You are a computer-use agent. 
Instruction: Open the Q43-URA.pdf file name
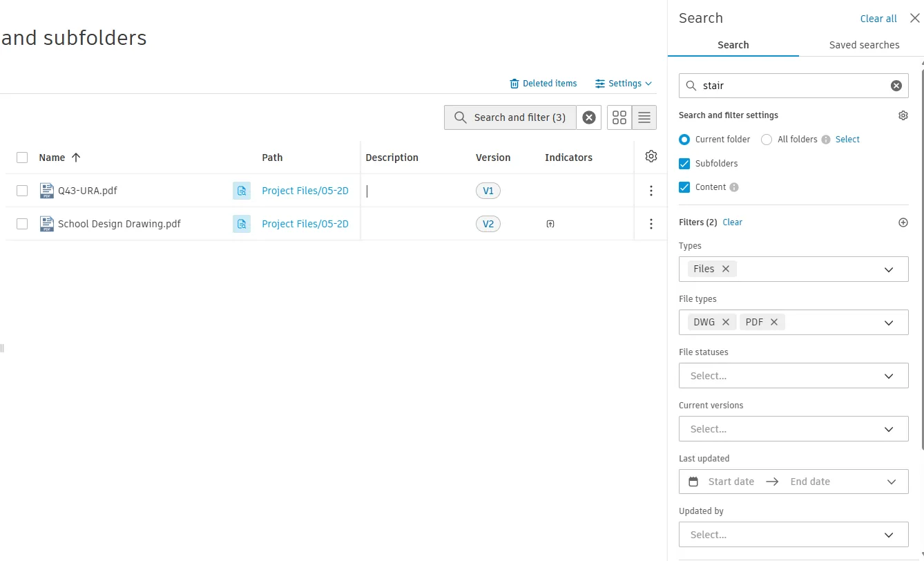[x=88, y=191]
